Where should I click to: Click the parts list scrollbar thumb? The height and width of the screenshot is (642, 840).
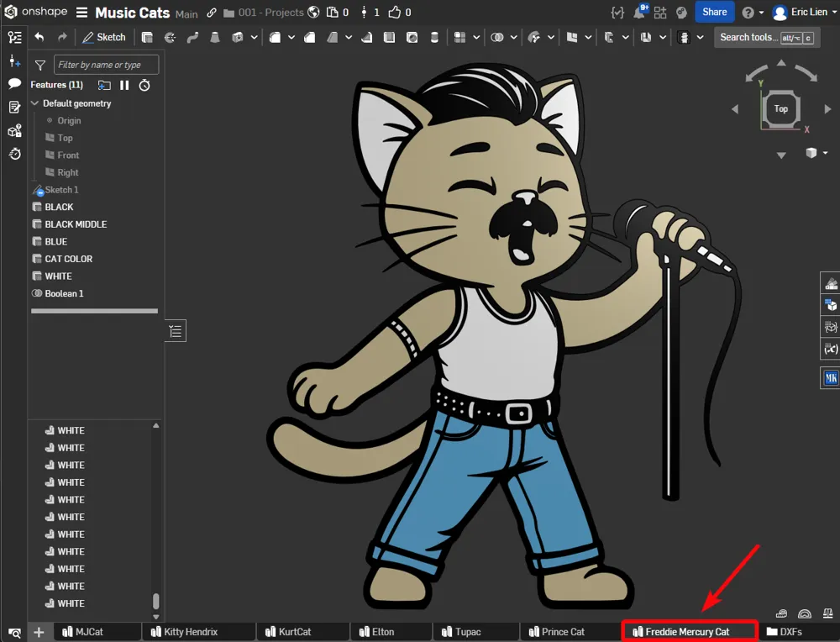coord(156,602)
